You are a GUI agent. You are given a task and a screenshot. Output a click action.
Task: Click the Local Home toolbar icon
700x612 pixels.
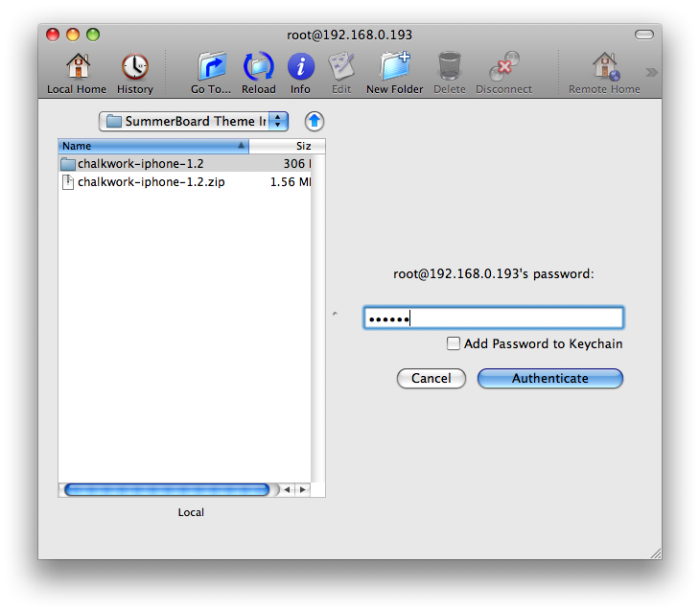[77, 67]
